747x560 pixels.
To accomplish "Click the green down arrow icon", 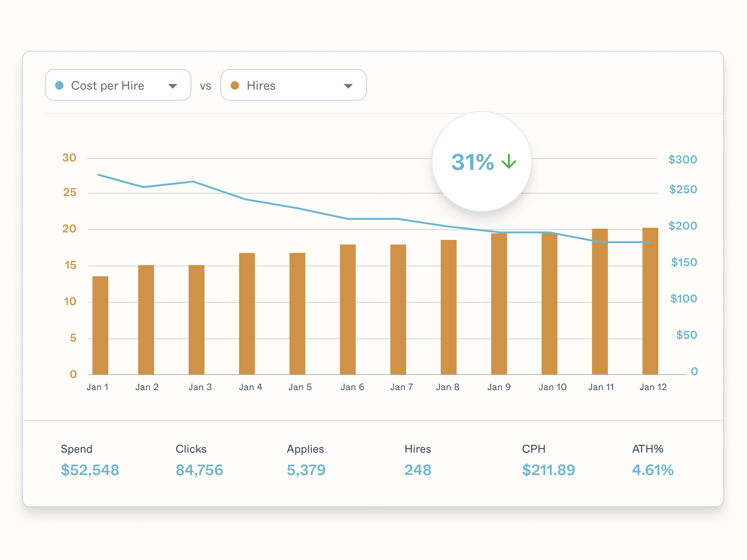I will (x=509, y=161).
